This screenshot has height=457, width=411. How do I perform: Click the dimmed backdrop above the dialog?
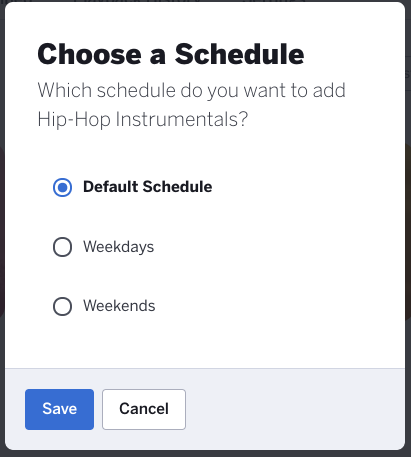pos(205,1)
